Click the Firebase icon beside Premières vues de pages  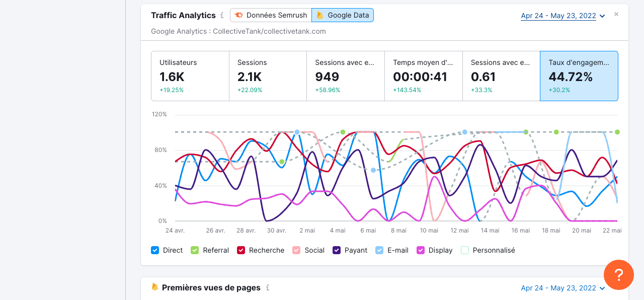click(155, 287)
